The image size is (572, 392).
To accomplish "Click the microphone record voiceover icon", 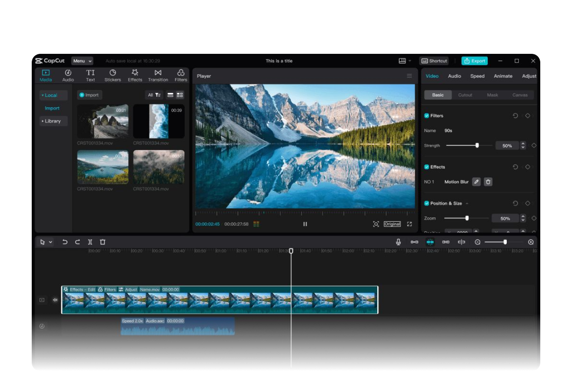I will (x=398, y=242).
